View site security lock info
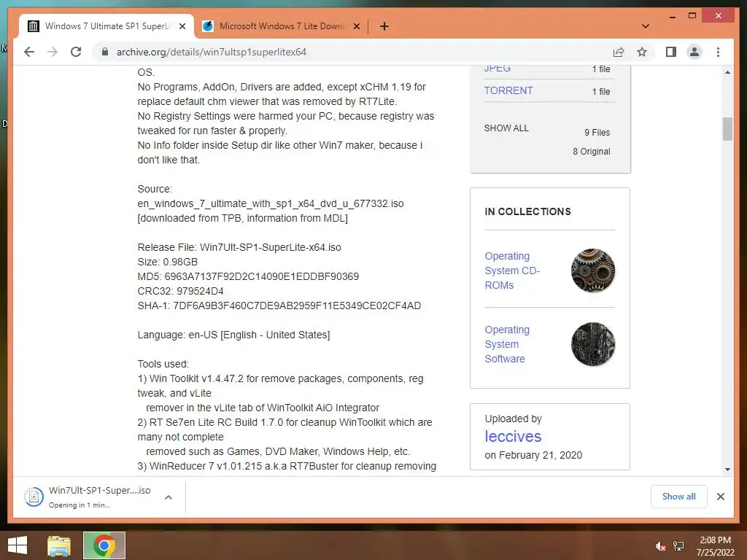This screenshot has height=560, width=747. pos(105,52)
